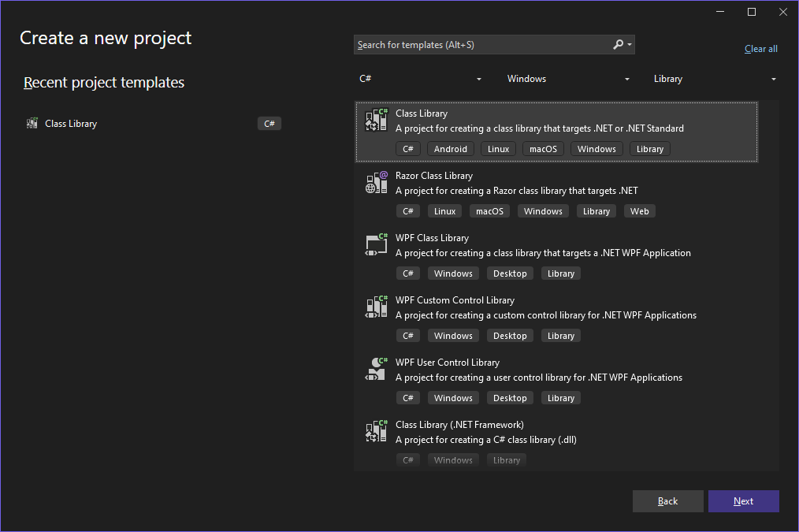Click the macOS tag on Class Library

[543, 149]
